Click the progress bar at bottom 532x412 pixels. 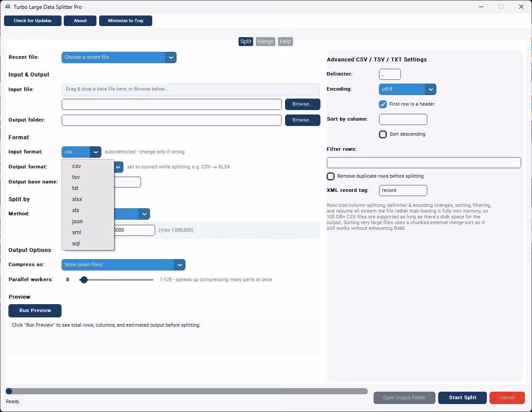click(187, 391)
